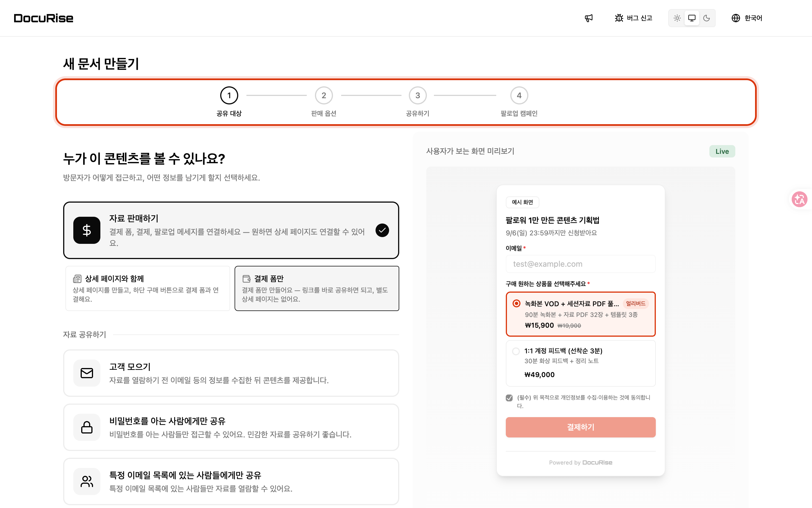Click the 팔로워 1만 만든 콘텐츠 기획법 title
This screenshot has width=812, height=508.
click(x=553, y=220)
